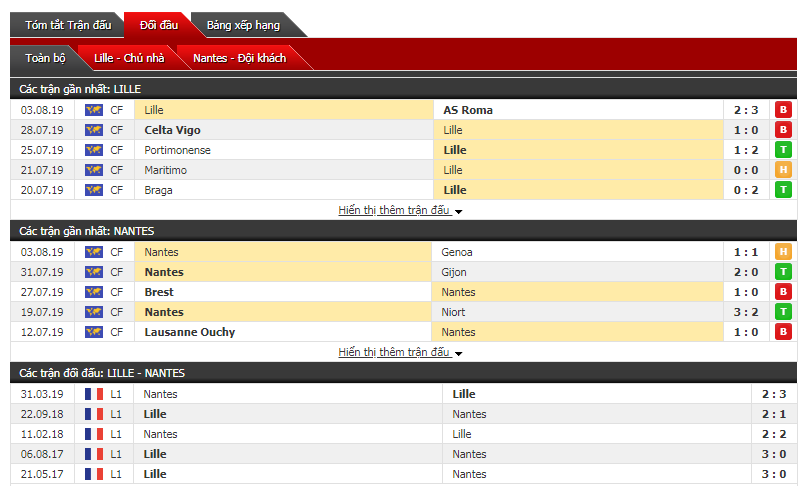800x486 pixels.
Task: Click the green T badge in Niort row
Action: [783, 312]
